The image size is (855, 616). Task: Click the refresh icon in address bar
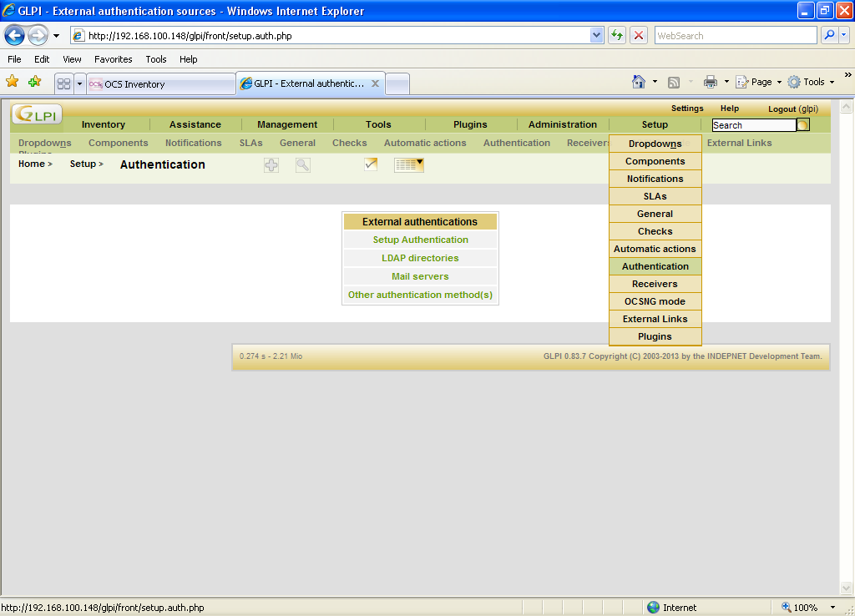(x=619, y=35)
